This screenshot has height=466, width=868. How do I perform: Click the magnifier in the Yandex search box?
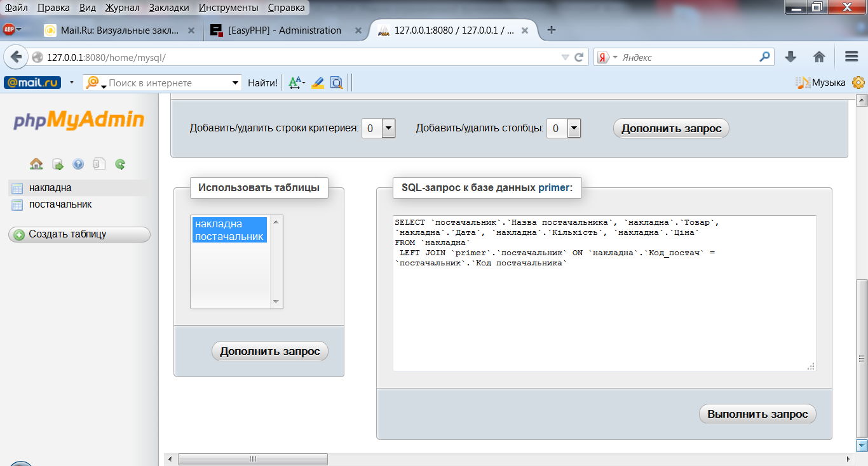tap(766, 57)
